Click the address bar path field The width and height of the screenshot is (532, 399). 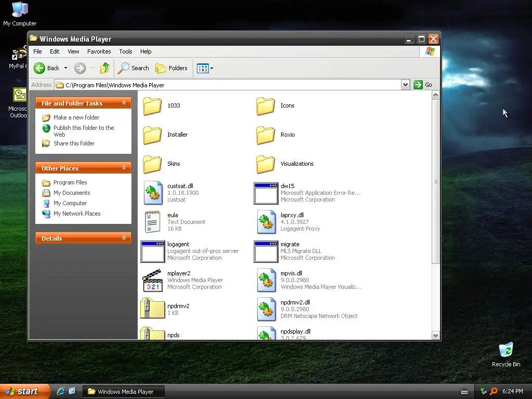[x=228, y=85]
